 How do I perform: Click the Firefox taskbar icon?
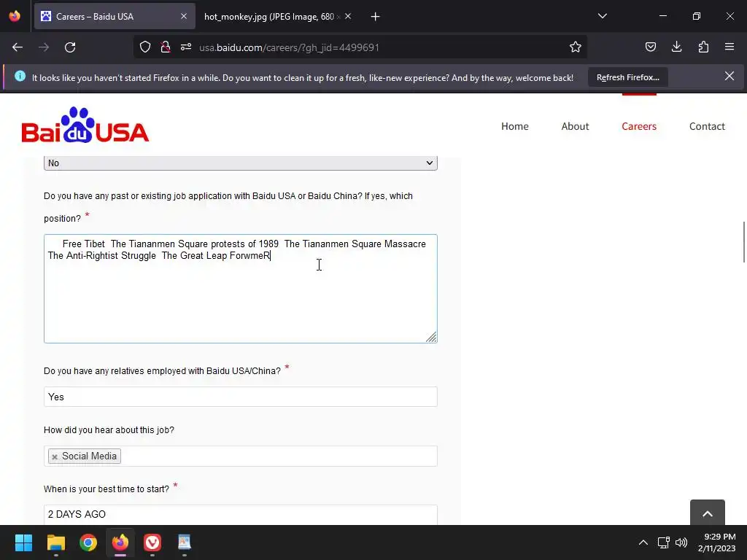point(120,542)
